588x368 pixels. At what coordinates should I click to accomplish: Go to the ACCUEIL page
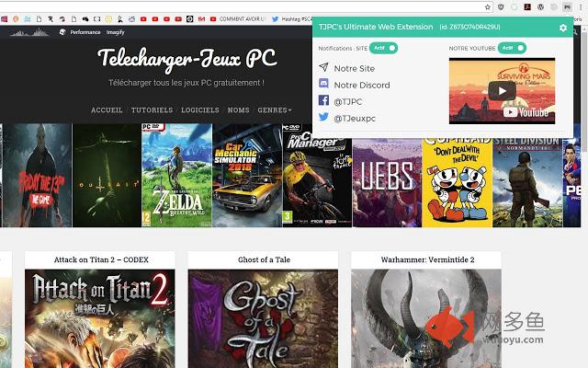(107, 110)
